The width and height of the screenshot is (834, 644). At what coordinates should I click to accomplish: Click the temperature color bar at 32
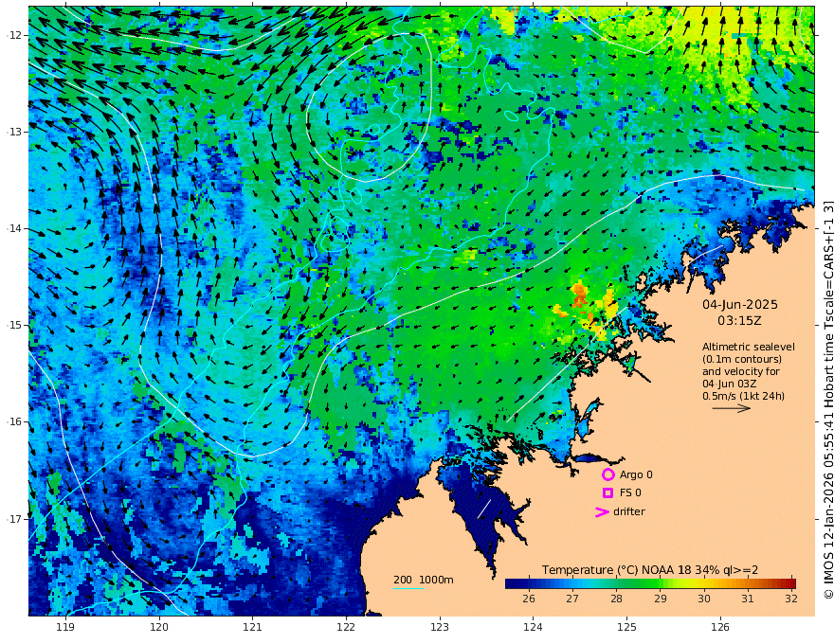[791, 583]
